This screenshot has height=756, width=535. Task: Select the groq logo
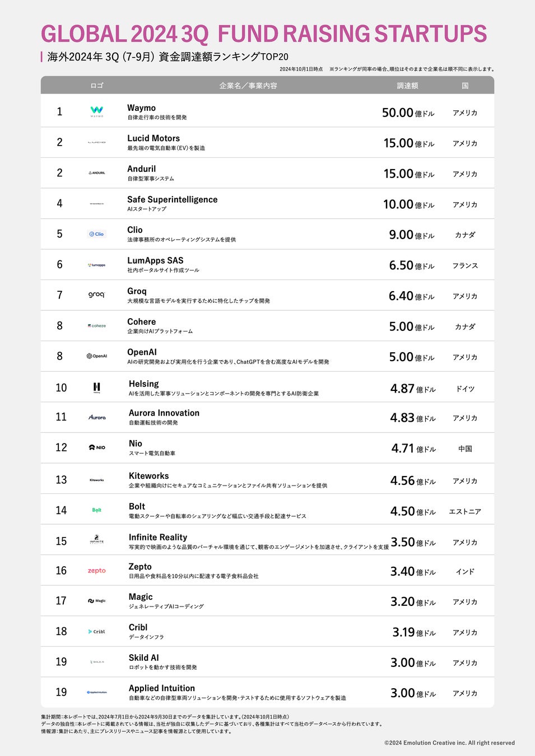tap(96, 295)
